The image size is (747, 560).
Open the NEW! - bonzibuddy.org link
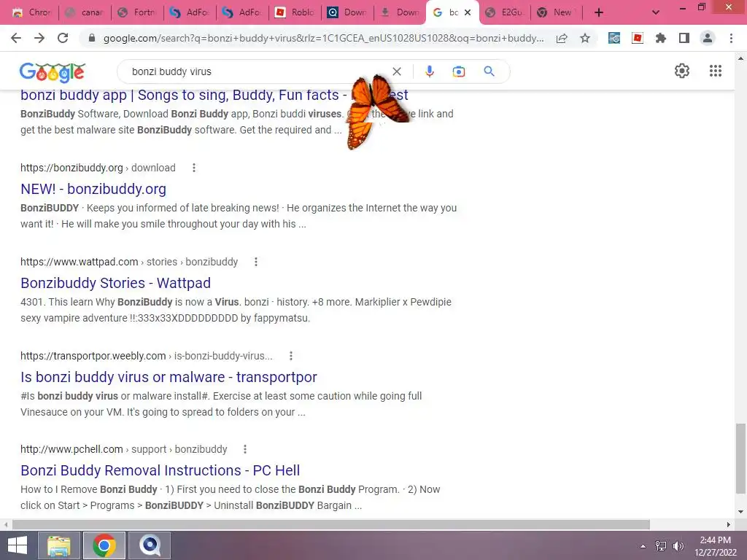93,189
